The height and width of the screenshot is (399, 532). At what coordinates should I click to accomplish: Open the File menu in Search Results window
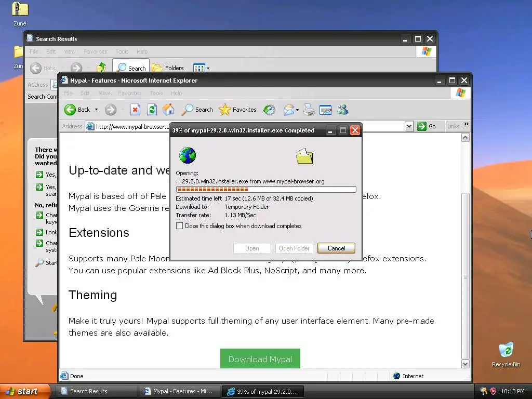34,51
